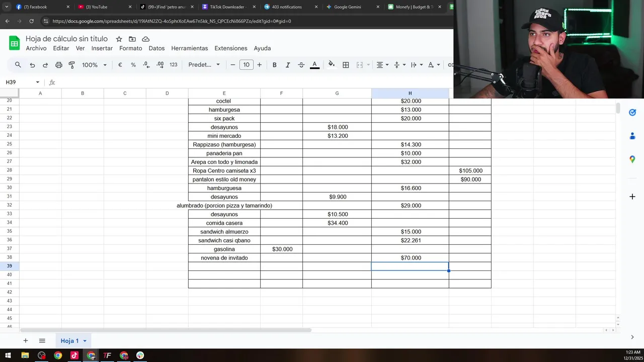Open the search menus magnifier tool

(x=18, y=65)
